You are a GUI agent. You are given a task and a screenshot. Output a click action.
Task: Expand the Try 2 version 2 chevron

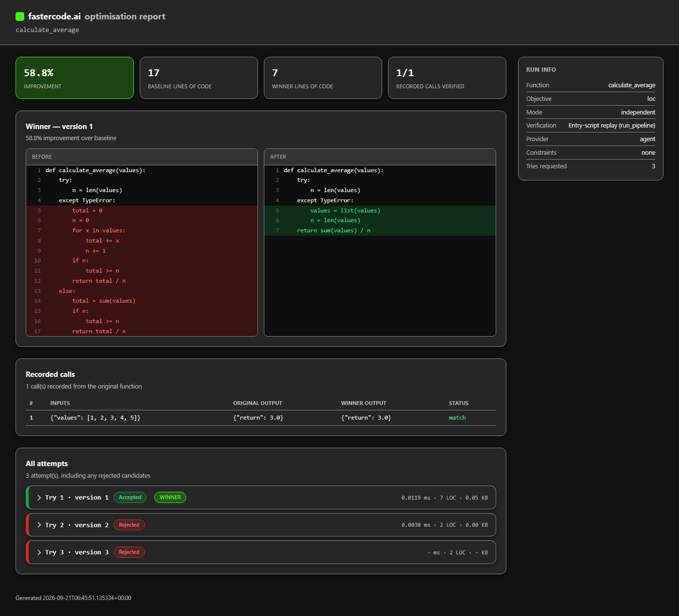click(39, 525)
